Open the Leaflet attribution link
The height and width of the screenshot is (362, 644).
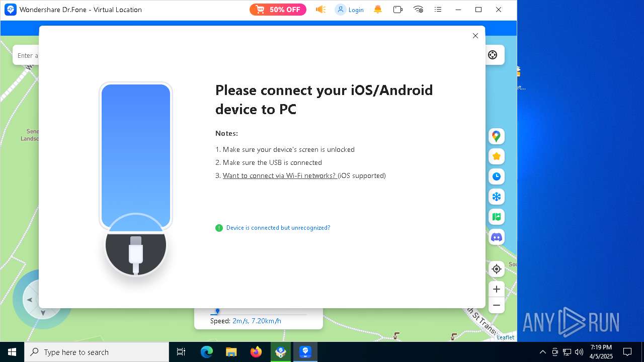(x=506, y=337)
